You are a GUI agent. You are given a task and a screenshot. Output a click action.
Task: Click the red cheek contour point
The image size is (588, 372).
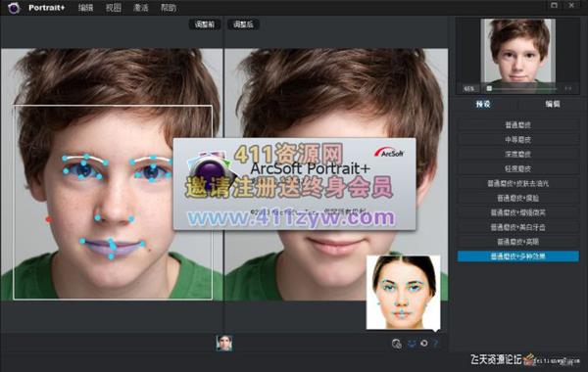(x=48, y=219)
